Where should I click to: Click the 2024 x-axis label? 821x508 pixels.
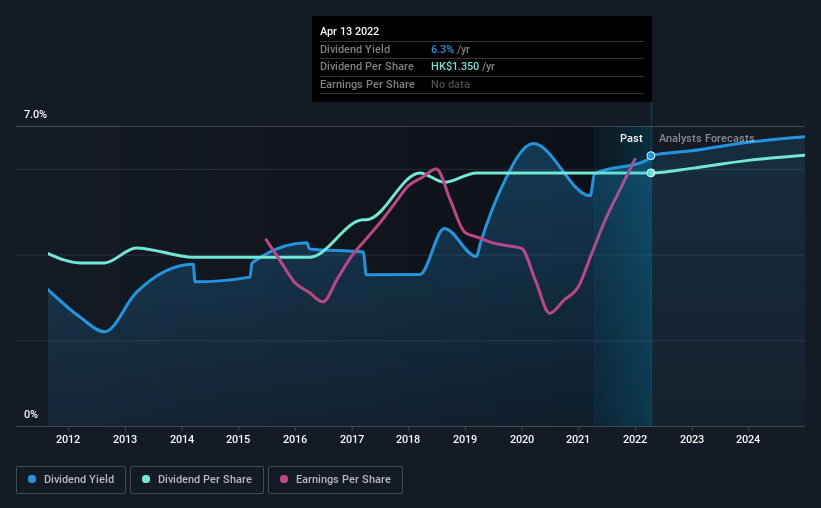748,439
